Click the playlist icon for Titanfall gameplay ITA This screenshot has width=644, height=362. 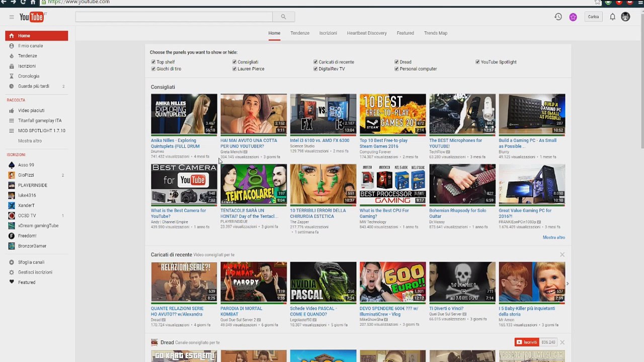tap(12, 121)
